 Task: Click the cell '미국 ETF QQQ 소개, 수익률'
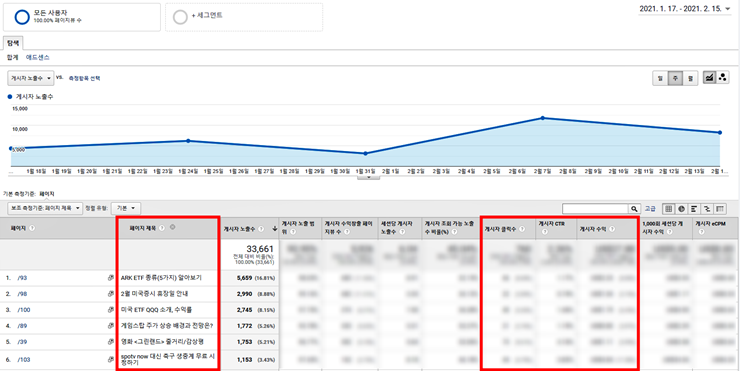pyautogui.click(x=156, y=310)
